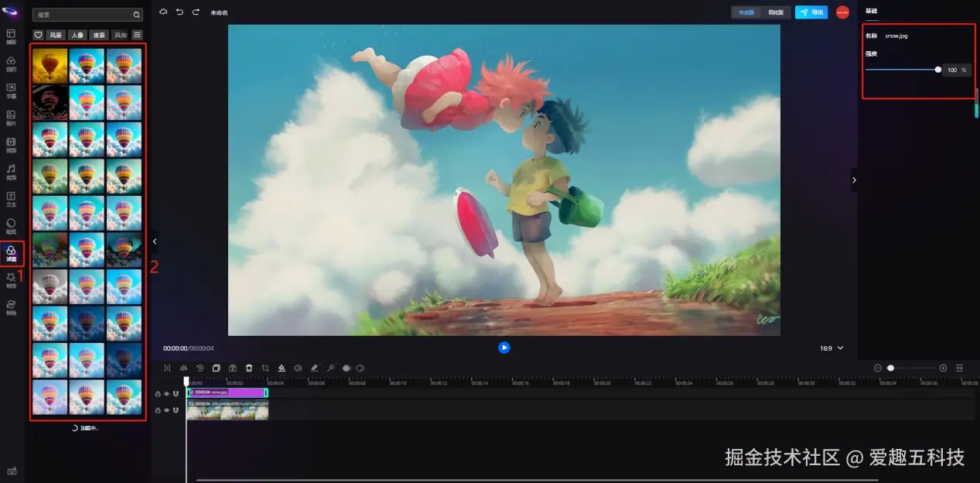
Task: Collapse the right properties panel with arrow
Action: tap(854, 180)
